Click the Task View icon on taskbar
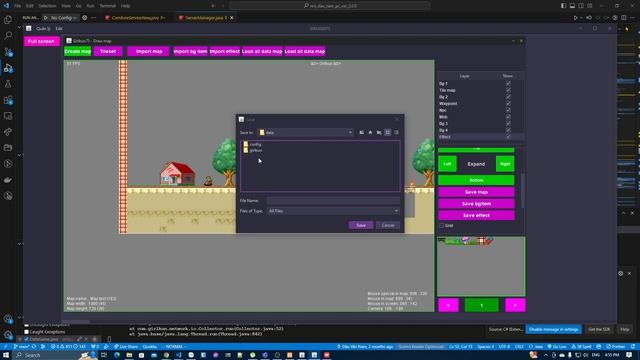640x360 pixels. (x=104, y=355)
